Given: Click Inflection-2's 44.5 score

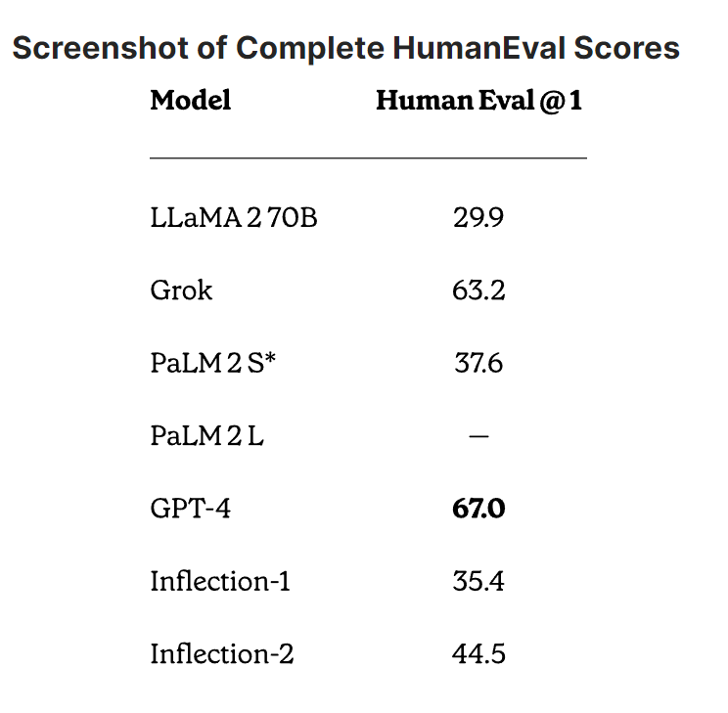Looking at the screenshot, I should coord(478,654).
